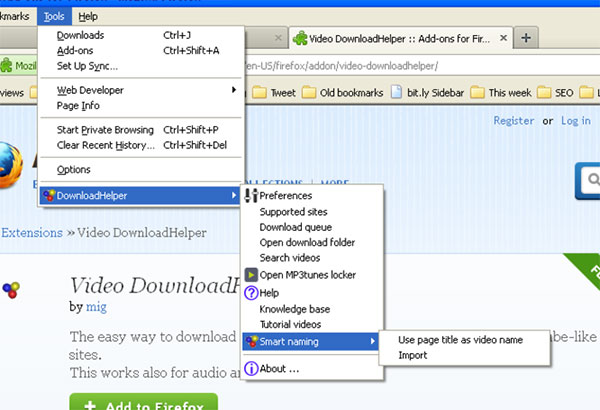The image size is (600, 410).
Task: Select Import in Smart naming submenu
Action: [464, 355]
